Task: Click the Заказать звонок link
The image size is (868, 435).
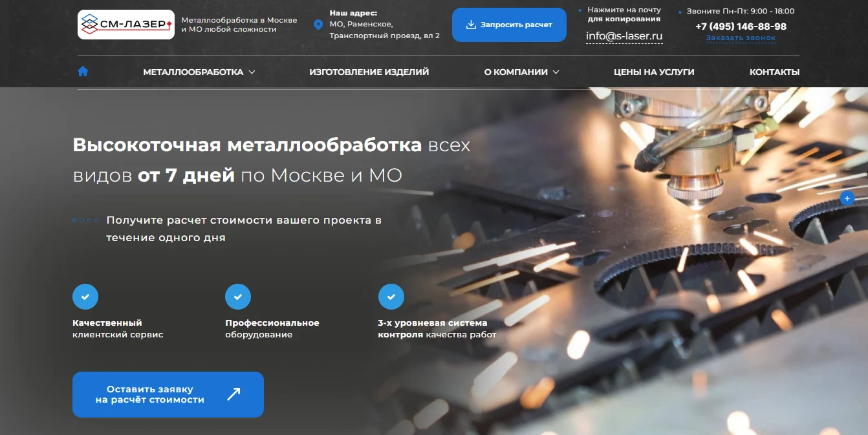Action: pyautogui.click(x=741, y=38)
